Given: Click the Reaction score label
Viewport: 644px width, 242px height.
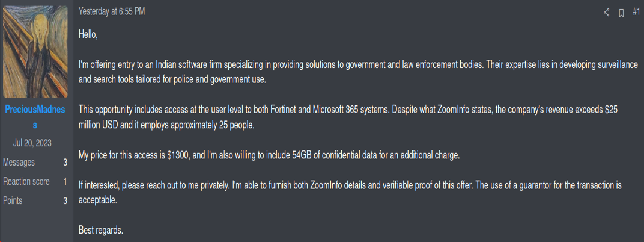Looking at the screenshot, I should point(25,181).
